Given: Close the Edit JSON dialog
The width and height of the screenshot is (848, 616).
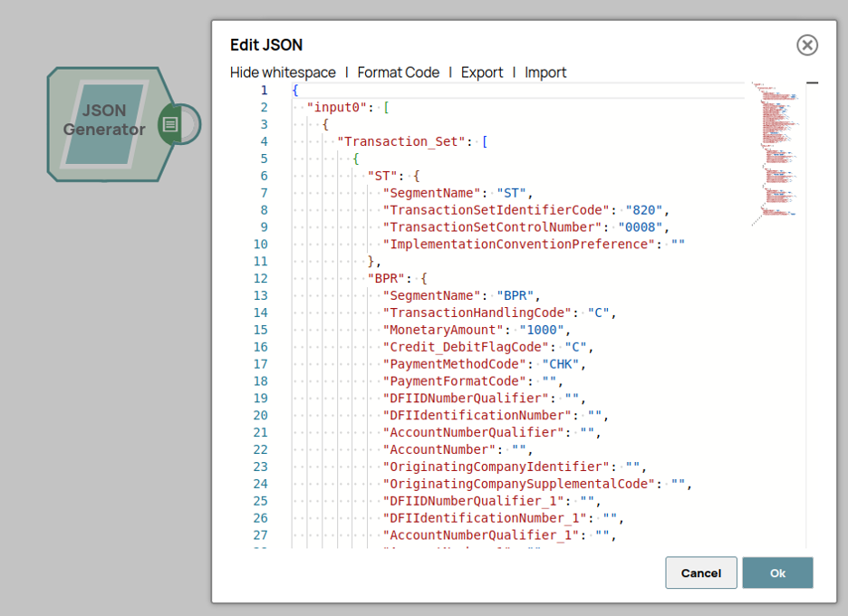Looking at the screenshot, I should coord(806,45).
